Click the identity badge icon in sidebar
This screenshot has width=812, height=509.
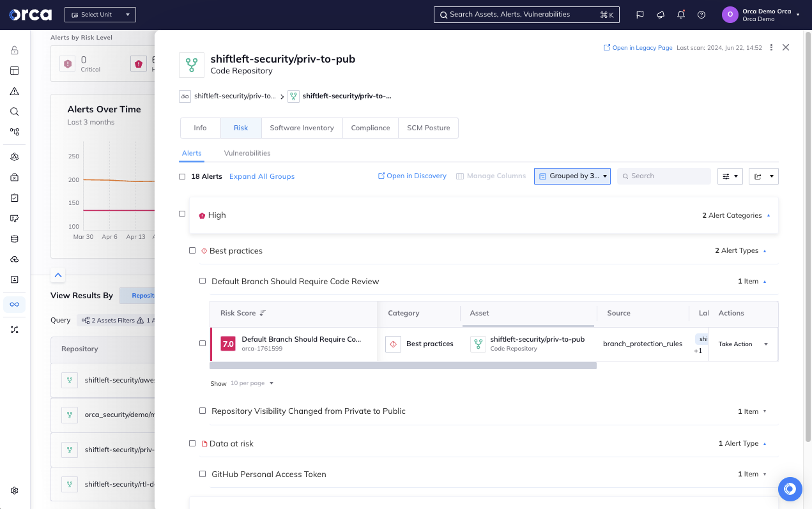[x=14, y=280]
